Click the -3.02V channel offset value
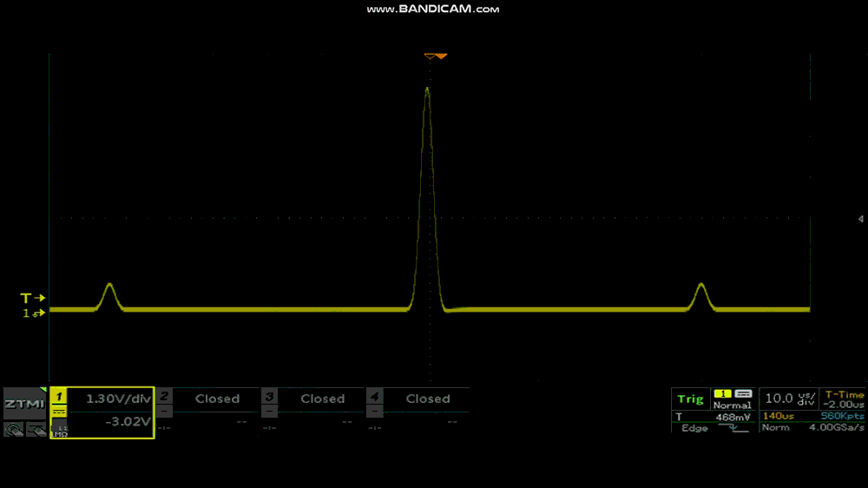 (127, 423)
